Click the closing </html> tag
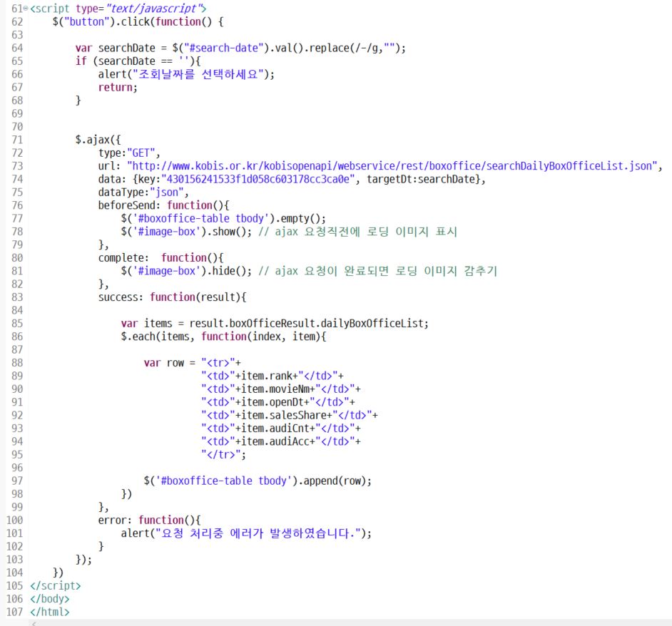Image resolution: width=672 pixels, height=626 pixels. (x=49, y=612)
